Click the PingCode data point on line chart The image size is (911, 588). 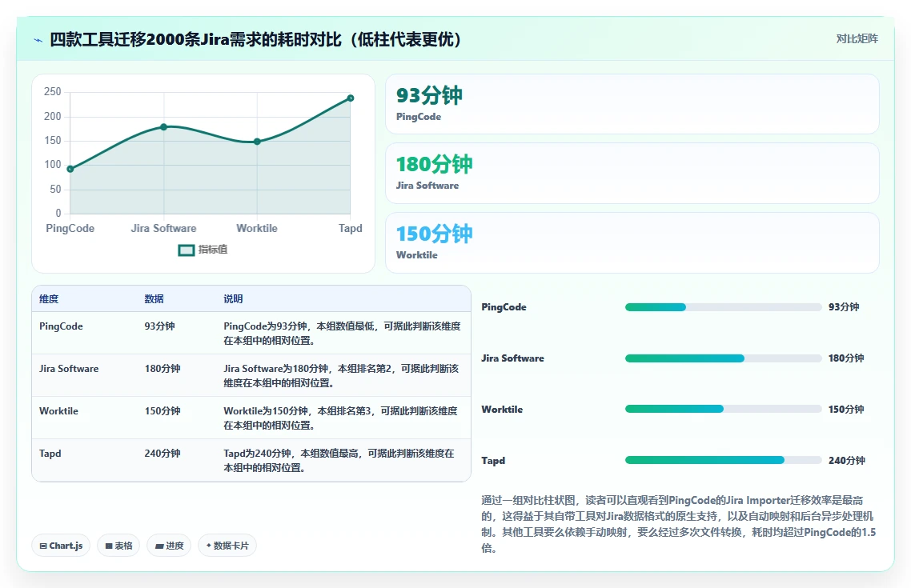tap(70, 169)
